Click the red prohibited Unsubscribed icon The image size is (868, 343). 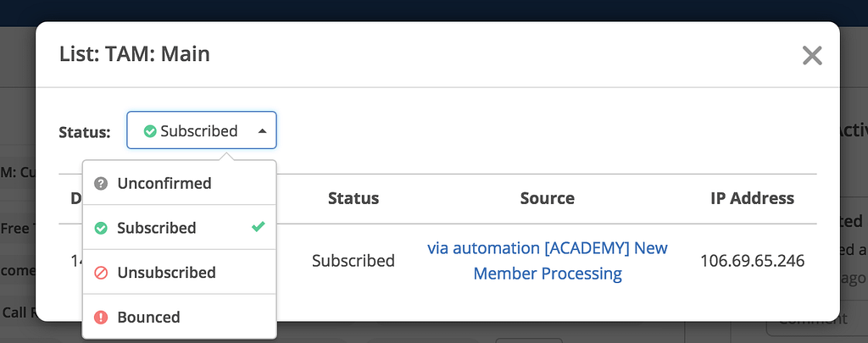(101, 273)
